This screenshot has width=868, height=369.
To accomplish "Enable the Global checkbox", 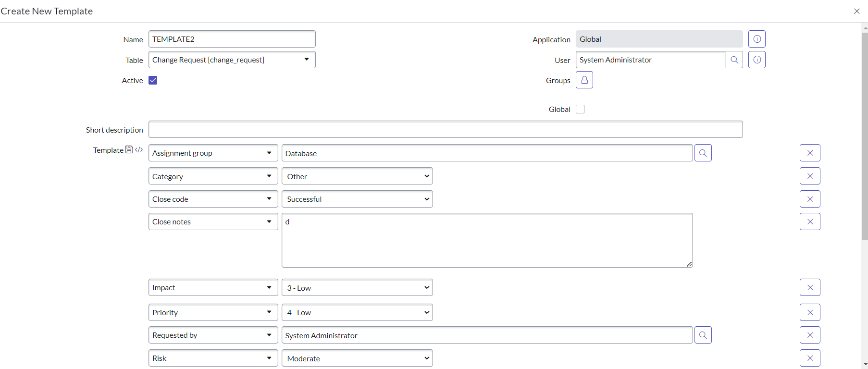I will pos(580,109).
